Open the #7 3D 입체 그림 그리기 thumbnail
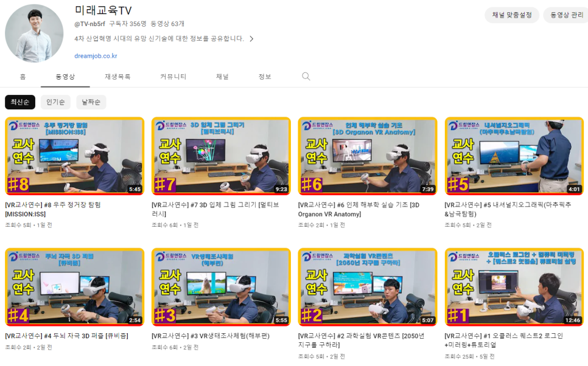 [x=221, y=156]
